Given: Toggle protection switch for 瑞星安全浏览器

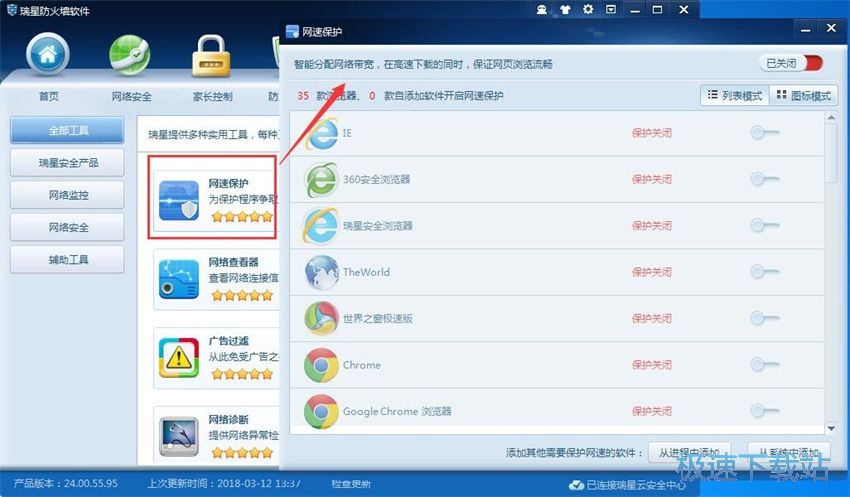Looking at the screenshot, I should pyautogui.click(x=765, y=225).
